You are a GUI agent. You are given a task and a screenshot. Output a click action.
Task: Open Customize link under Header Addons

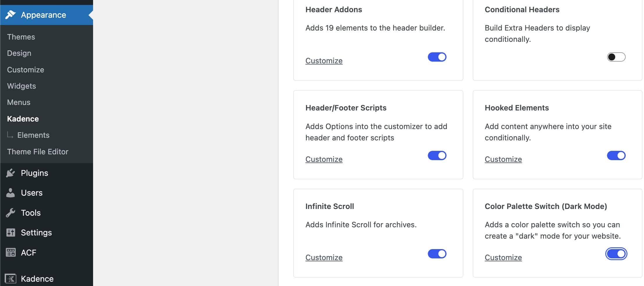coord(324,61)
